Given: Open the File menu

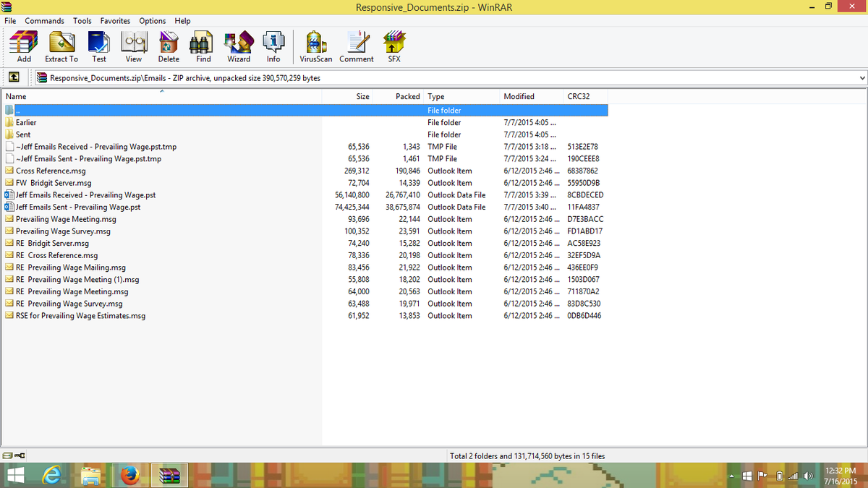Looking at the screenshot, I should pos(10,21).
